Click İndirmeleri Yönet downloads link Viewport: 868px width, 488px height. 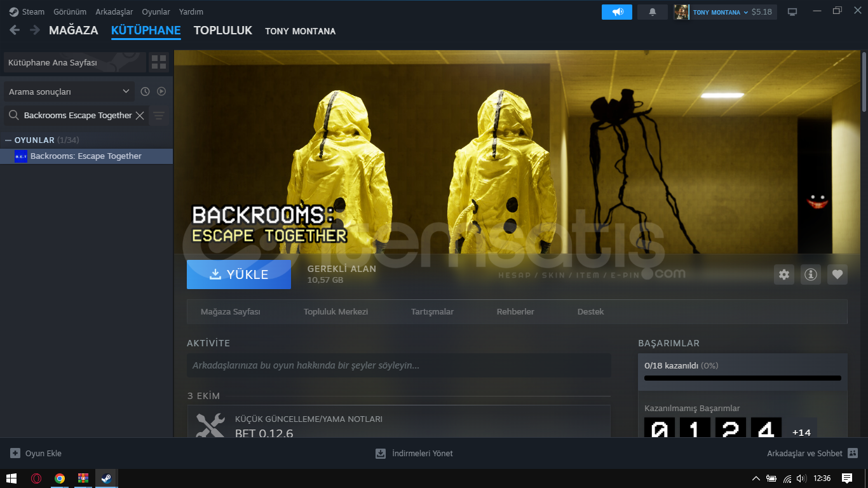(x=414, y=453)
